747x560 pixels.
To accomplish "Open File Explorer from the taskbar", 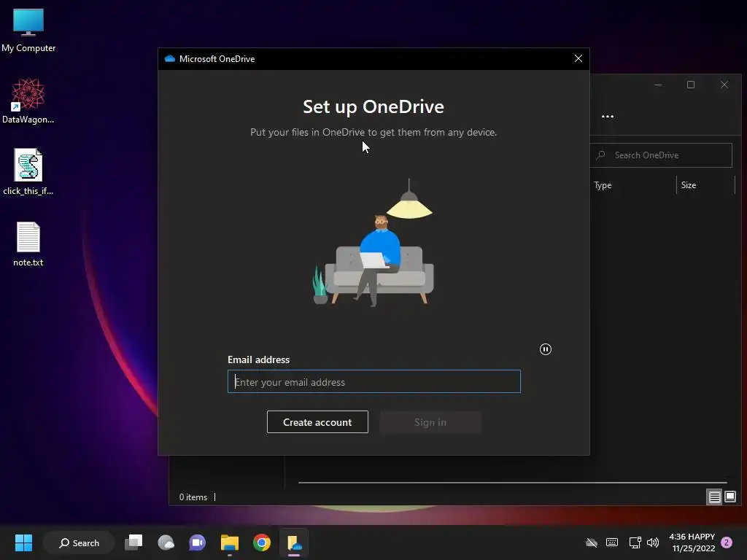I will pos(230,542).
